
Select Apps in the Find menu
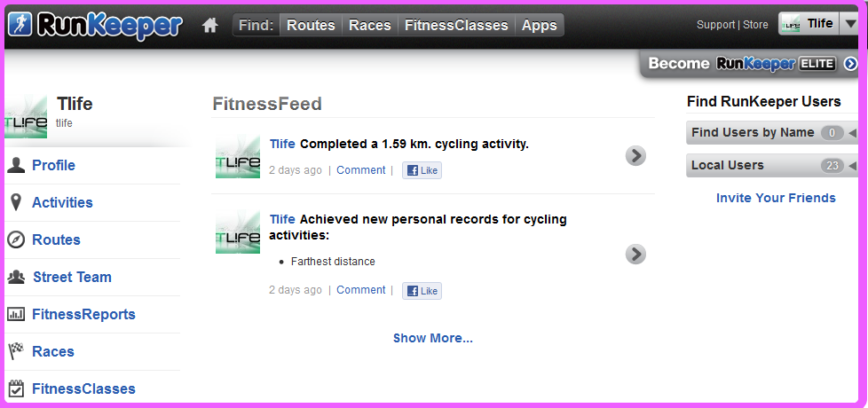coord(540,26)
